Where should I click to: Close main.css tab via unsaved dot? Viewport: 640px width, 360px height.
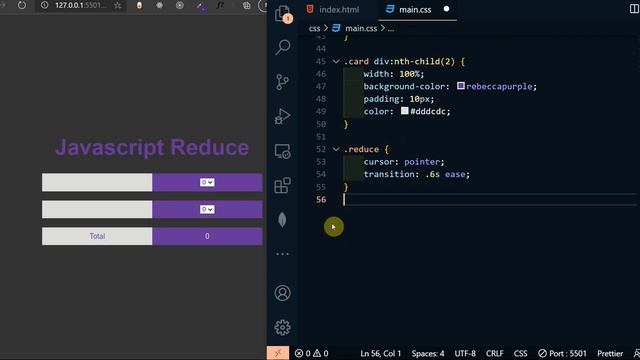[x=447, y=9]
